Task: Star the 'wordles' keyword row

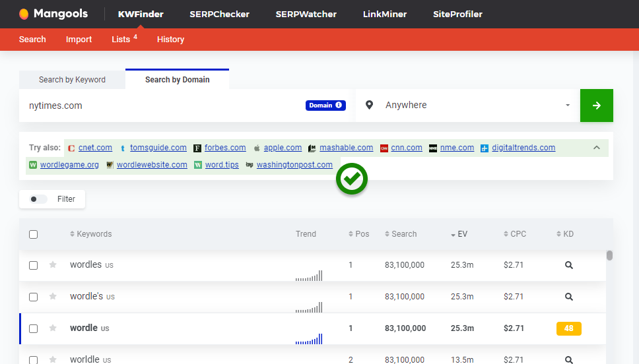Action: [x=53, y=265]
